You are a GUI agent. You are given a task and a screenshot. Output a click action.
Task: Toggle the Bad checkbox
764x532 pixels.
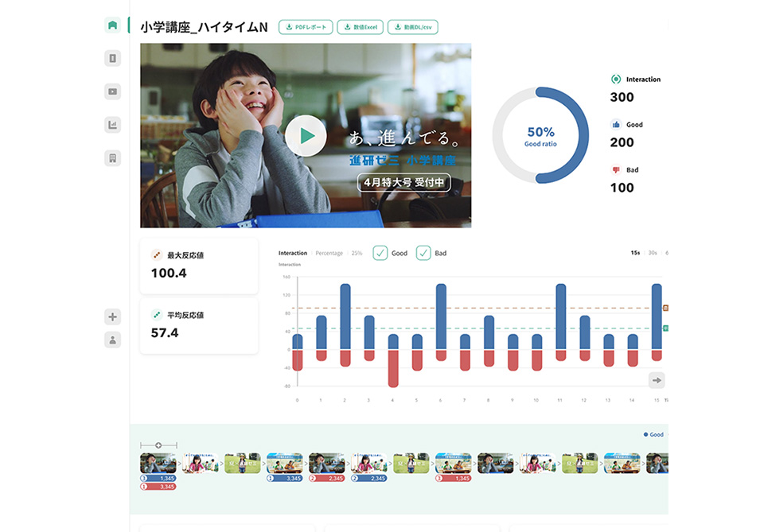click(423, 253)
